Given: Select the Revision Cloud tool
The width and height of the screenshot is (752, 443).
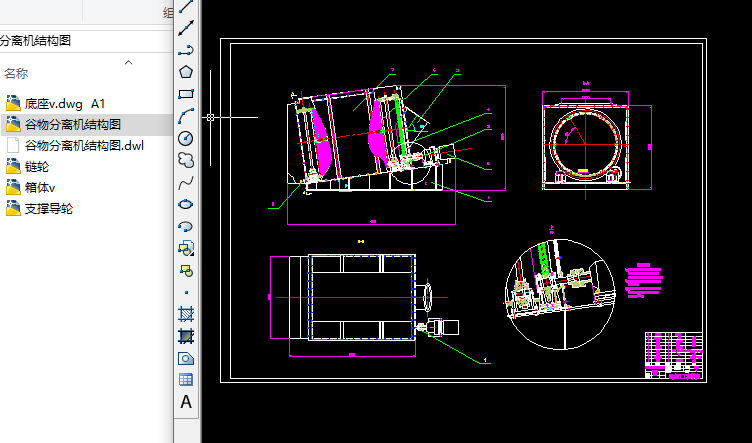Looking at the screenshot, I should pyautogui.click(x=186, y=160).
